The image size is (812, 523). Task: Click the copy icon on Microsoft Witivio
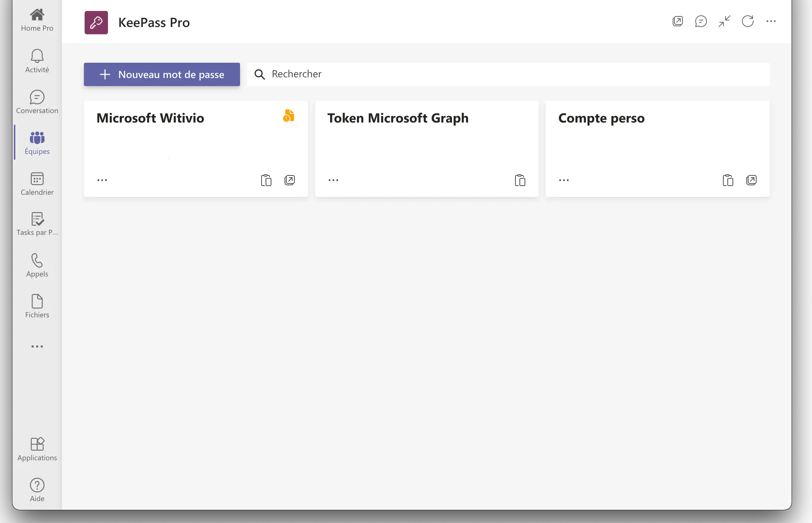click(x=266, y=180)
